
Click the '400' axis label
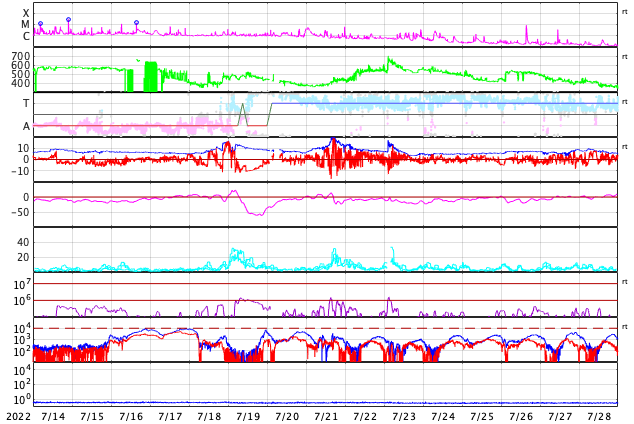click(x=21, y=83)
